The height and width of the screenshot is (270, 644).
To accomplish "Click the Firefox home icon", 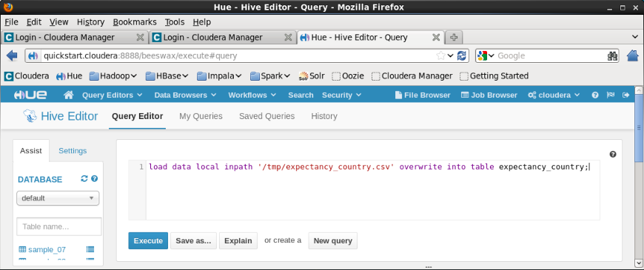I will click(x=633, y=55).
